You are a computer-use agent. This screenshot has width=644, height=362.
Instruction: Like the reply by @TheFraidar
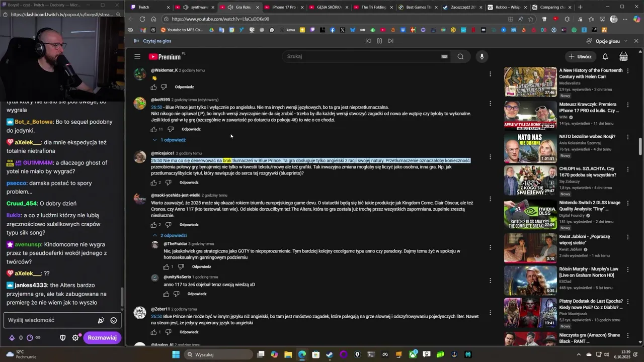coord(167,267)
